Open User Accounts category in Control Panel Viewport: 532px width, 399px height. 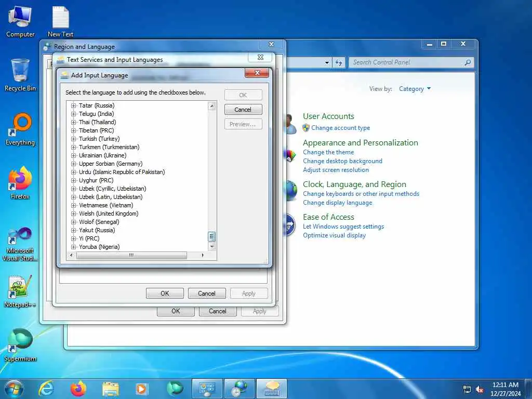point(328,116)
